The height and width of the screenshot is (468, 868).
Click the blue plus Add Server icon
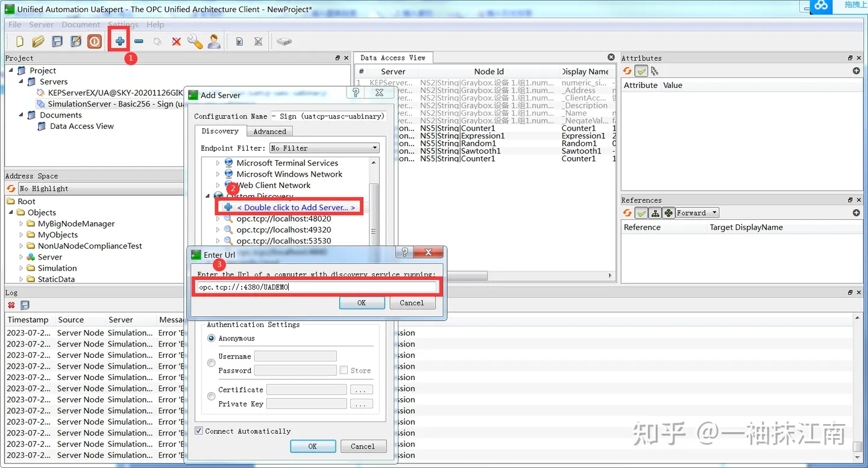coord(120,42)
